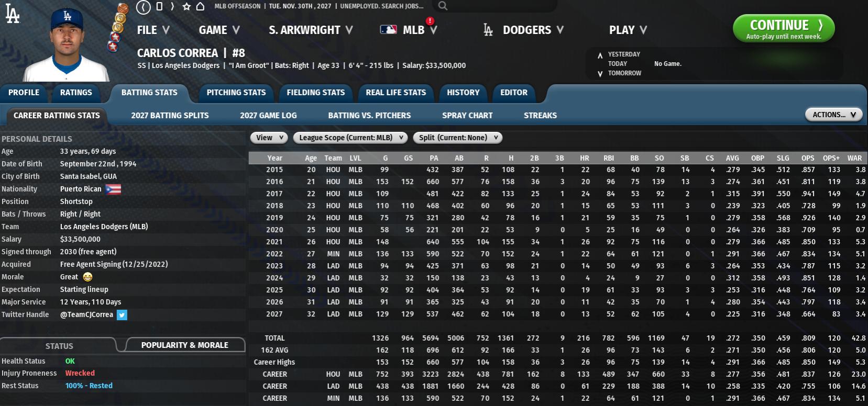
Task: Select TOMORROW in the schedule widget
Action: (x=624, y=73)
